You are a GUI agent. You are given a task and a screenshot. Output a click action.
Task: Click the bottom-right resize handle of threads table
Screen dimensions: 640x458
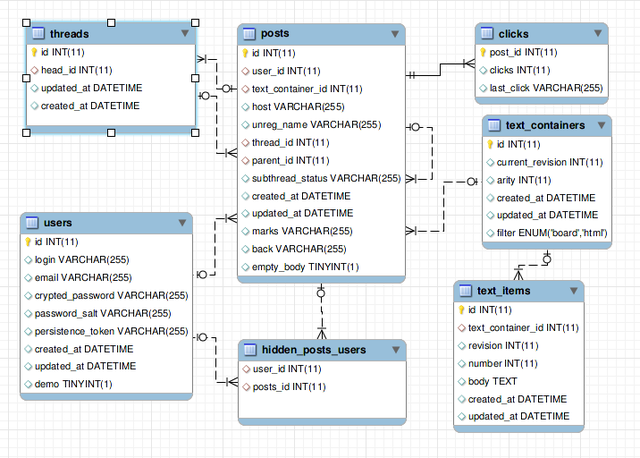coord(196,131)
